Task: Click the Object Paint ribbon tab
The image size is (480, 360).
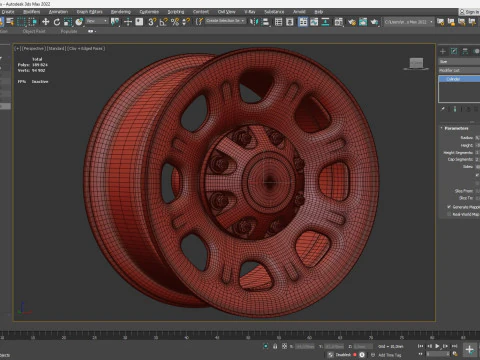Action: [x=34, y=31]
